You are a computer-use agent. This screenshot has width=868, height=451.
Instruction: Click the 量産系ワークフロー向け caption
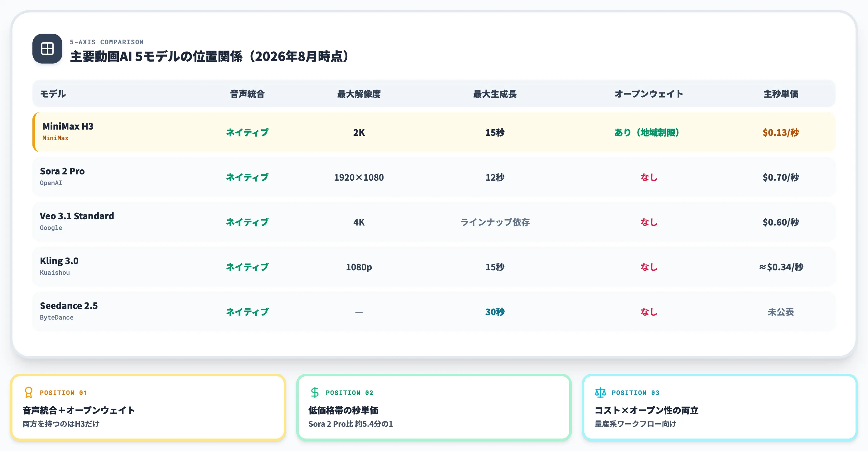click(x=635, y=424)
